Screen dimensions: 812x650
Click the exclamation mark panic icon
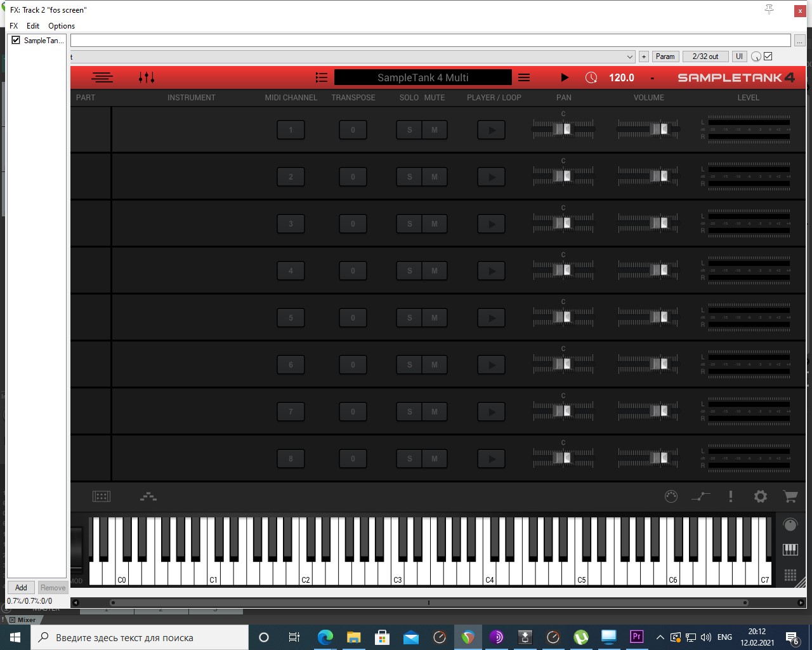[x=731, y=496]
